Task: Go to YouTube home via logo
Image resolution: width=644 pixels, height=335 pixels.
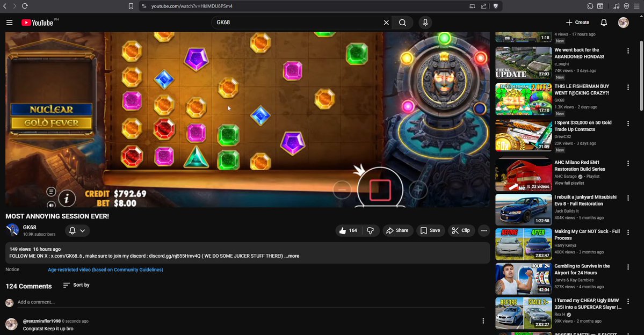Action: (38, 23)
